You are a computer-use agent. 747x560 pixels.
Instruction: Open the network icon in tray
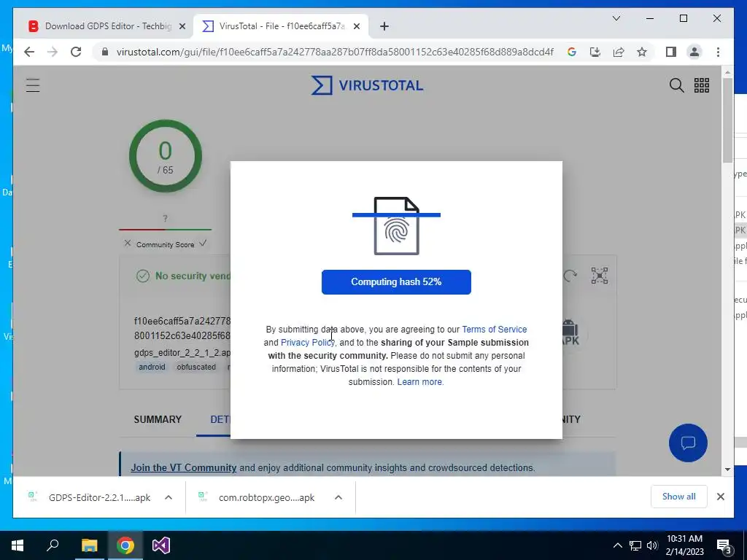tap(635, 545)
